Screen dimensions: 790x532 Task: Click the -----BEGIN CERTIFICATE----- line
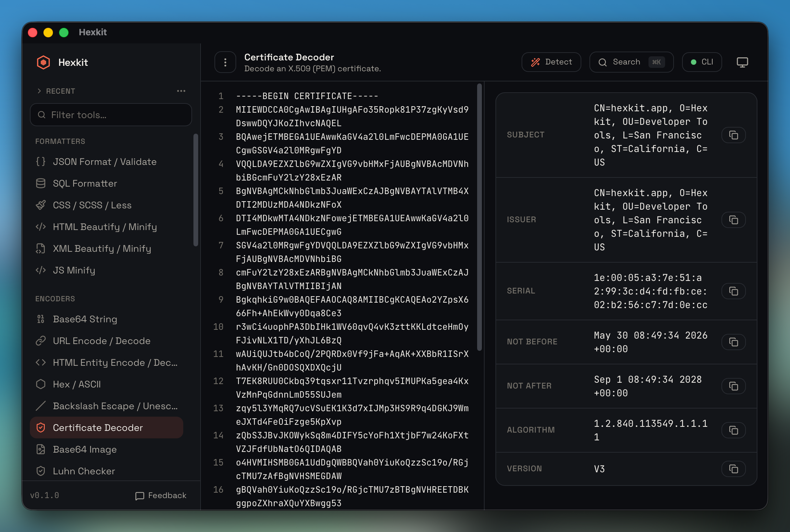pyautogui.click(x=307, y=96)
